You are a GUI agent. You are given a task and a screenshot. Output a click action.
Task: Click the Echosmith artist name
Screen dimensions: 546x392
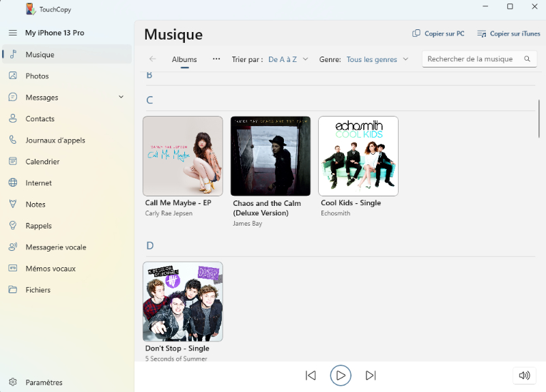335,213
